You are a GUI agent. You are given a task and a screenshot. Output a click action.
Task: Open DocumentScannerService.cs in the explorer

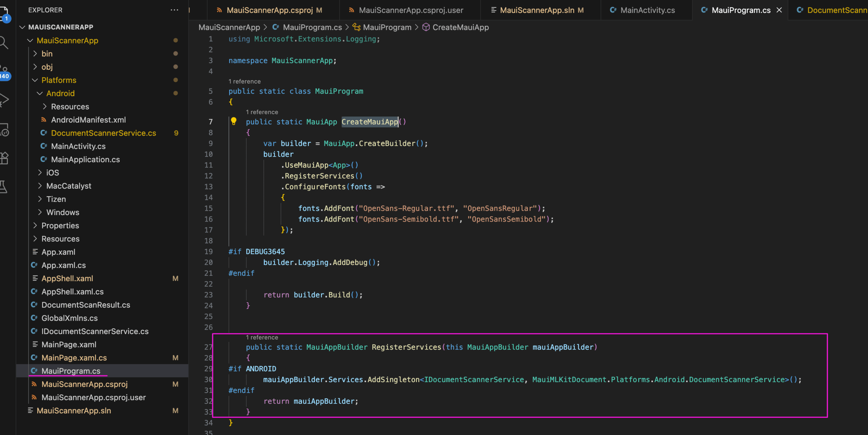pos(103,133)
